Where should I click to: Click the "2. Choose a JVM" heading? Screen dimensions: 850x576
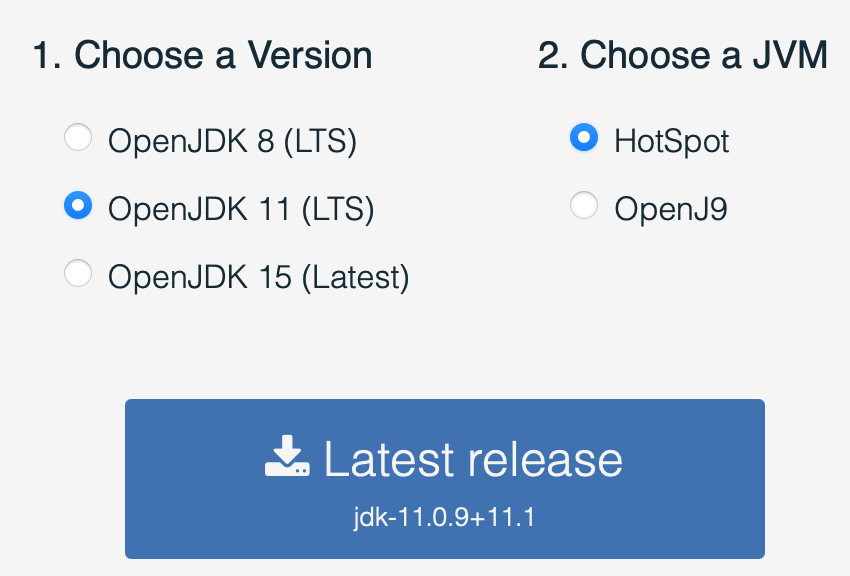[x=683, y=55]
